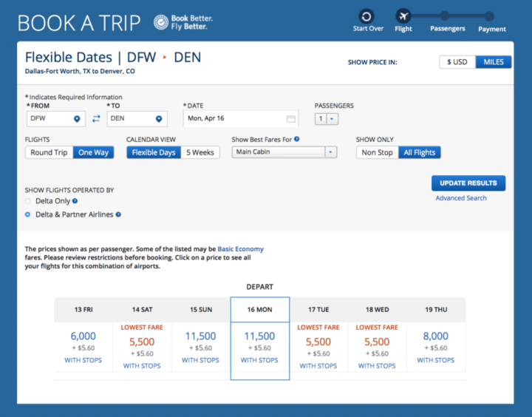Select the 14 SAT date column header

click(142, 310)
